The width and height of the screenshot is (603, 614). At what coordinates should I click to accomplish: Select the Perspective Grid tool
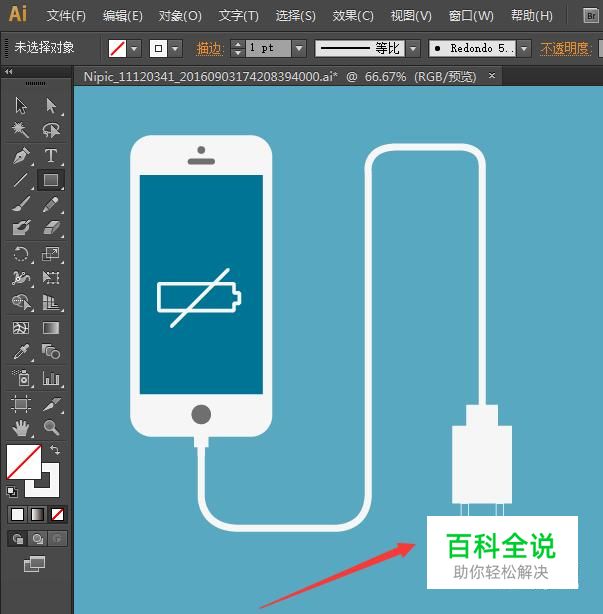[51, 302]
